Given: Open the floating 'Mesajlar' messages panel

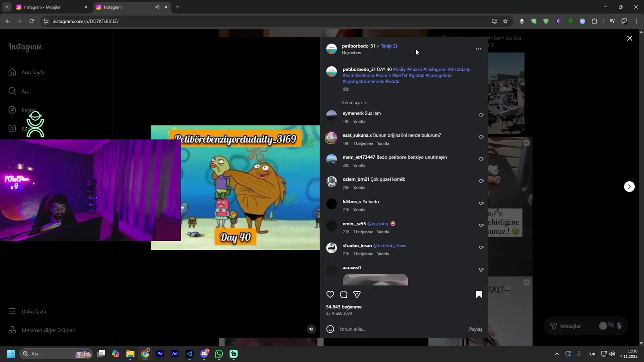Looking at the screenshot, I should click(x=587, y=326).
